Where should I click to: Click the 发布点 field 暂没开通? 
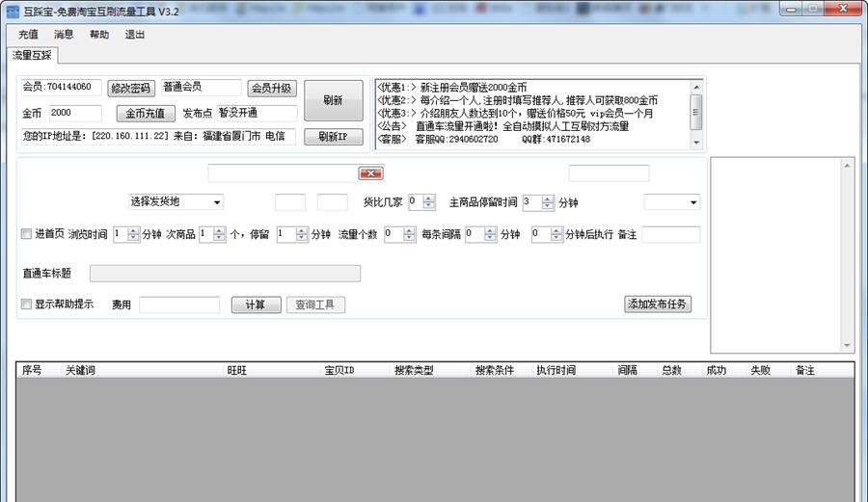tap(257, 113)
